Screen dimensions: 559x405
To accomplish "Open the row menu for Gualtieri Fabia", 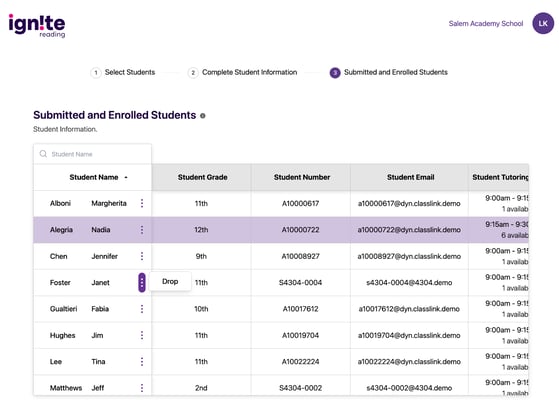I will [x=142, y=309].
